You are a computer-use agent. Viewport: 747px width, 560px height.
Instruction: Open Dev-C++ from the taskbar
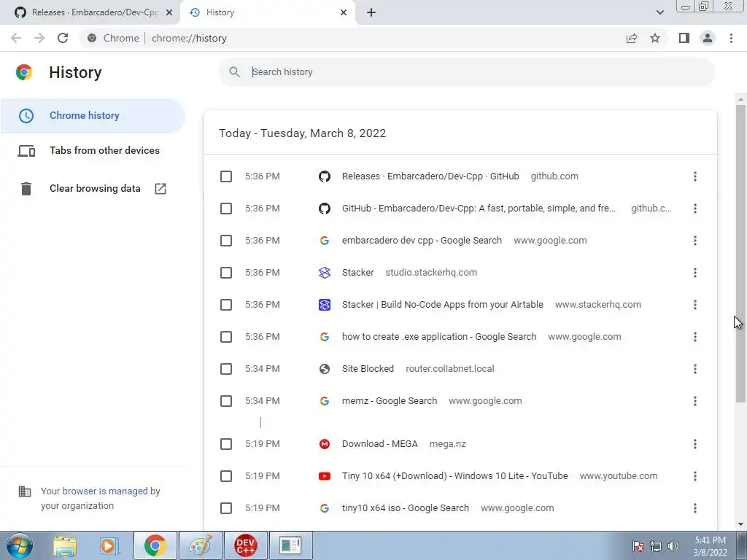coord(245,545)
